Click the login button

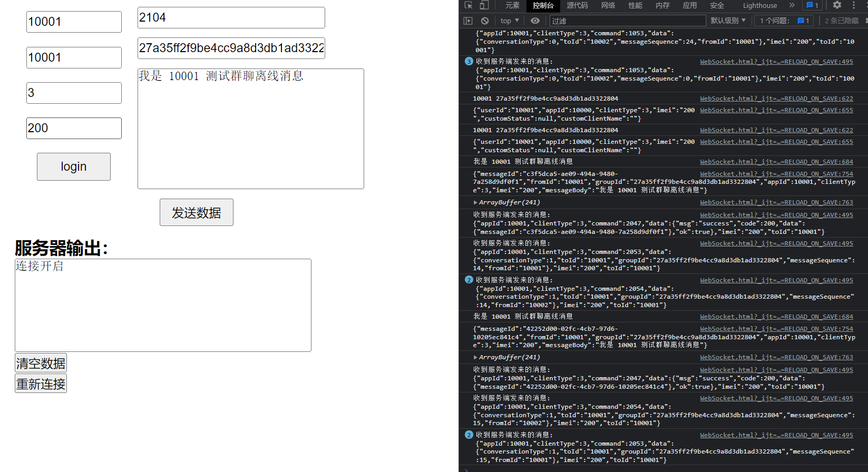point(74,166)
